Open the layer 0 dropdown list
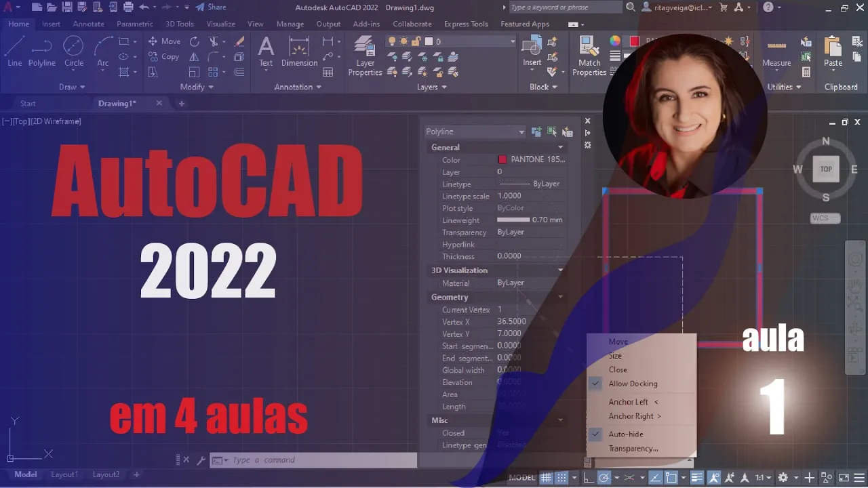868x488 pixels. (x=451, y=41)
